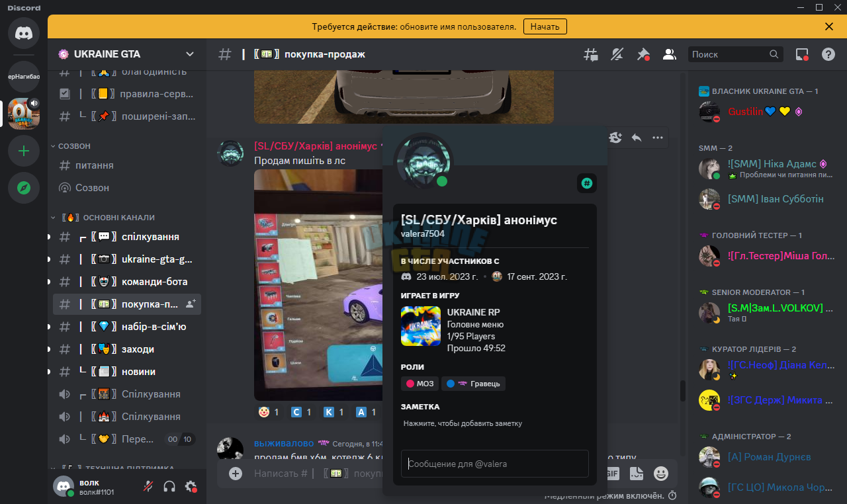Viewport: 847px width, 504px height.
Task: Open the car parts image attachment
Action: pos(318,285)
